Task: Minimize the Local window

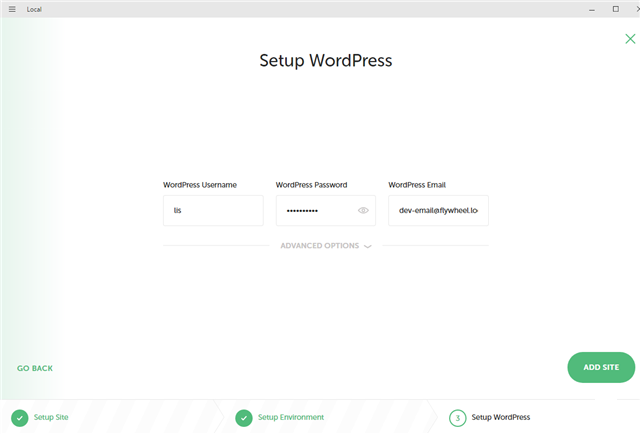Action: (x=592, y=9)
